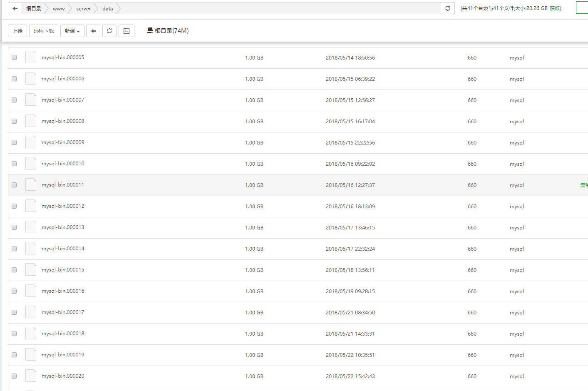Click the 1.00 GB size of mysql-bin.000006

point(254,79)
